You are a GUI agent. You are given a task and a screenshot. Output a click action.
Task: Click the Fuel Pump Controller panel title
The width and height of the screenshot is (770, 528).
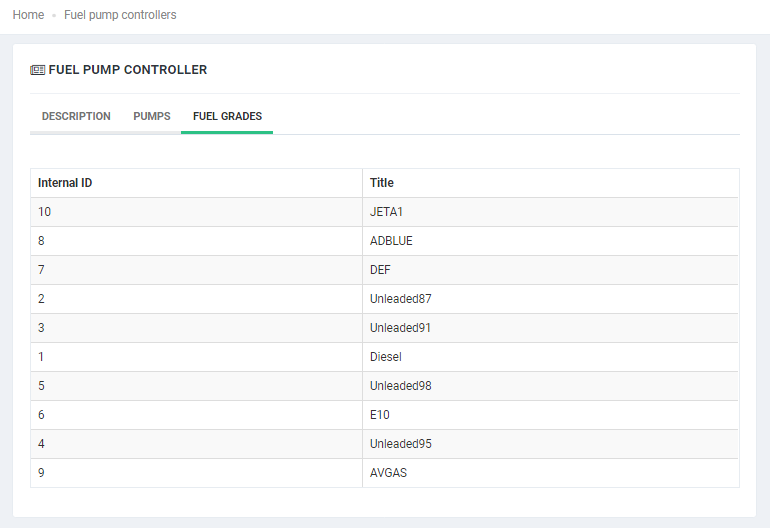click(128, 70)
